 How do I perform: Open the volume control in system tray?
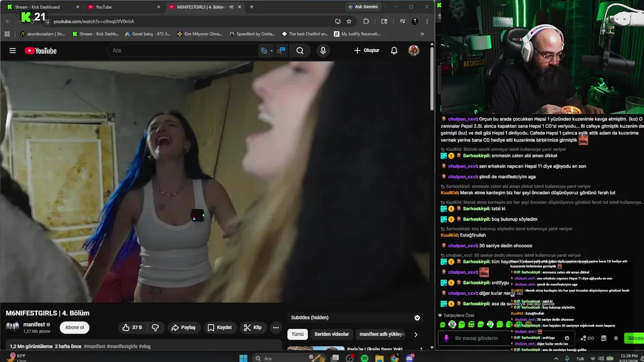coord(602,358)
